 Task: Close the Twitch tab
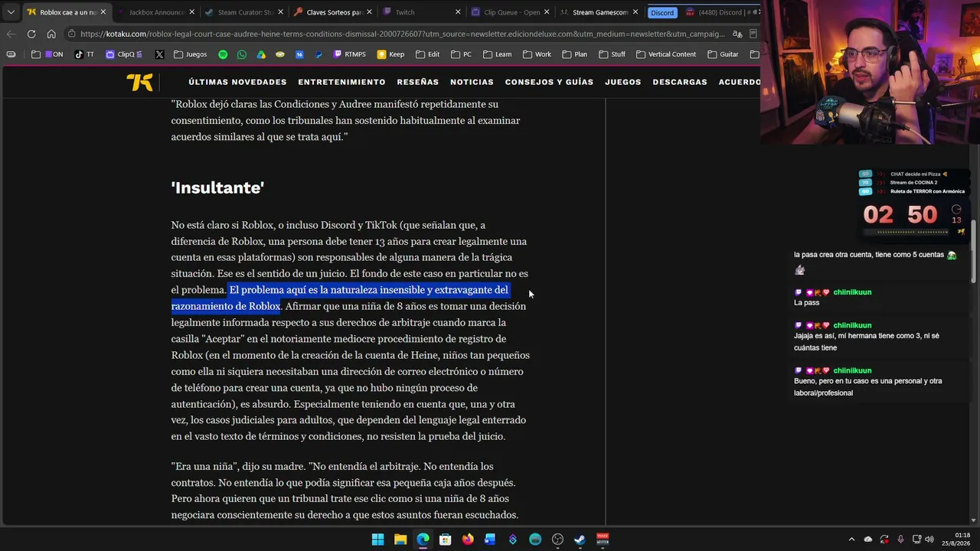pos(458,12)
